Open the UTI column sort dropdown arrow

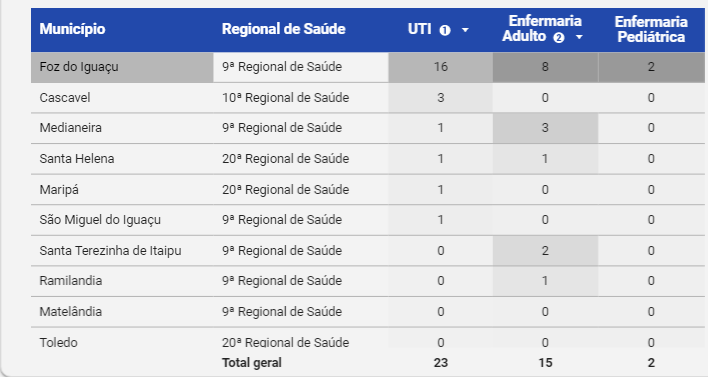coord(465,30)
